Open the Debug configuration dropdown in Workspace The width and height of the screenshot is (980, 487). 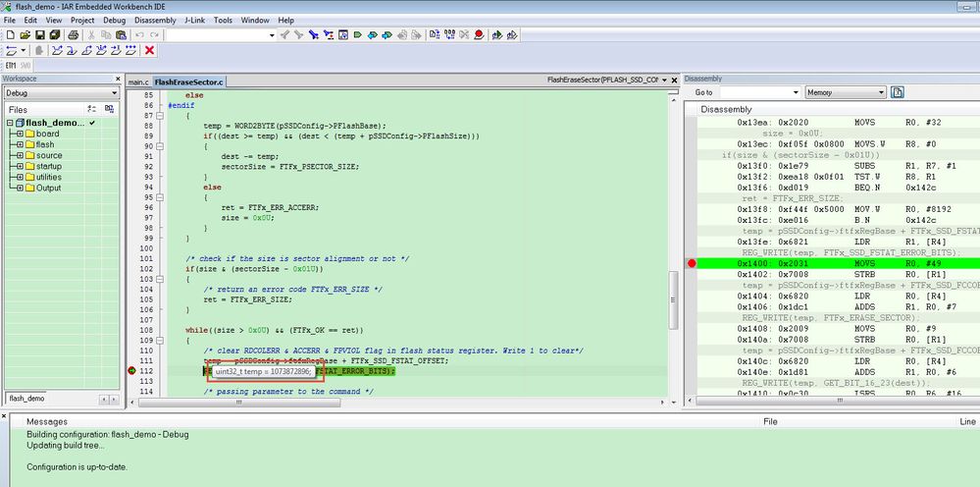(x=116, y=93)
